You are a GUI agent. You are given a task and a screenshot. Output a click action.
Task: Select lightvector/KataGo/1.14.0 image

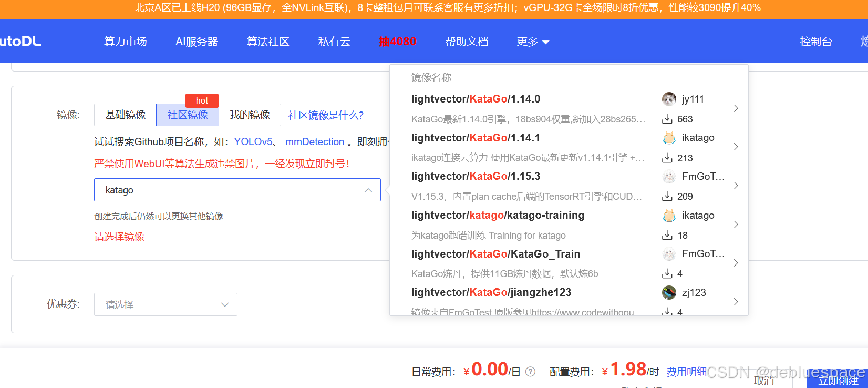[x=476, y=99]
